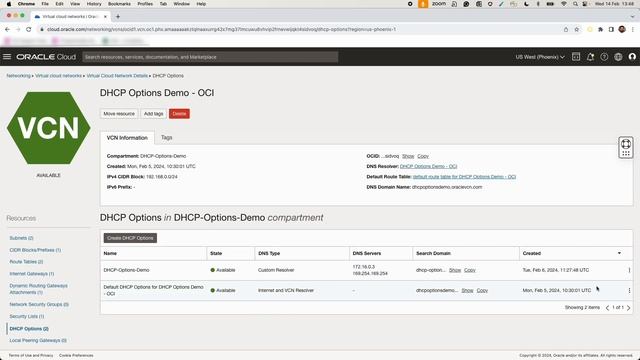640x360 pixels.
Task: Show the full VCN OCID
Action: (408, 156)
